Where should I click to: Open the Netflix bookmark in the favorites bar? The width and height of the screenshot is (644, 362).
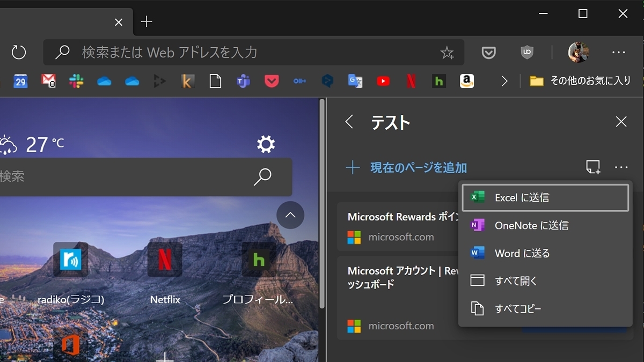(x=411, y=81)
